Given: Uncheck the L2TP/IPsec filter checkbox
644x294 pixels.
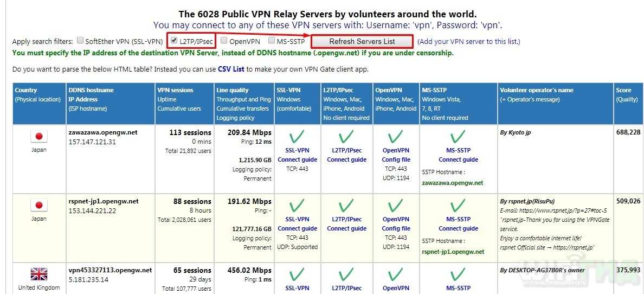Looking at the screenshot, I should point(174,40).
